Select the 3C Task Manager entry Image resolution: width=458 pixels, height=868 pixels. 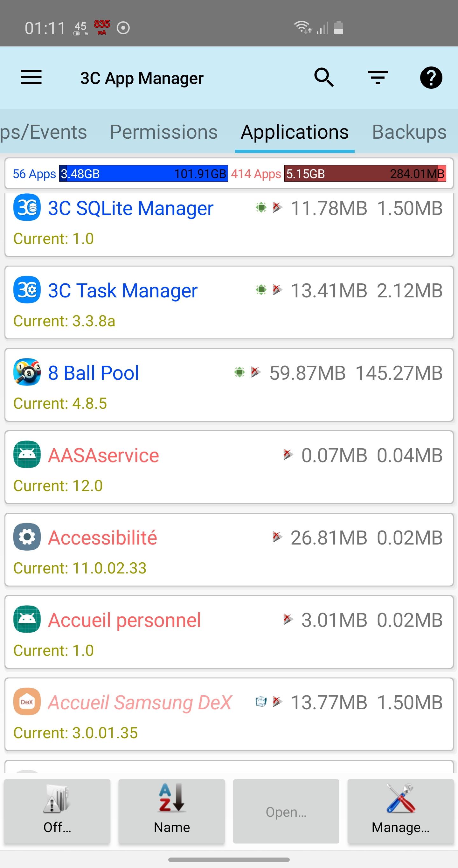click(229, 302)
